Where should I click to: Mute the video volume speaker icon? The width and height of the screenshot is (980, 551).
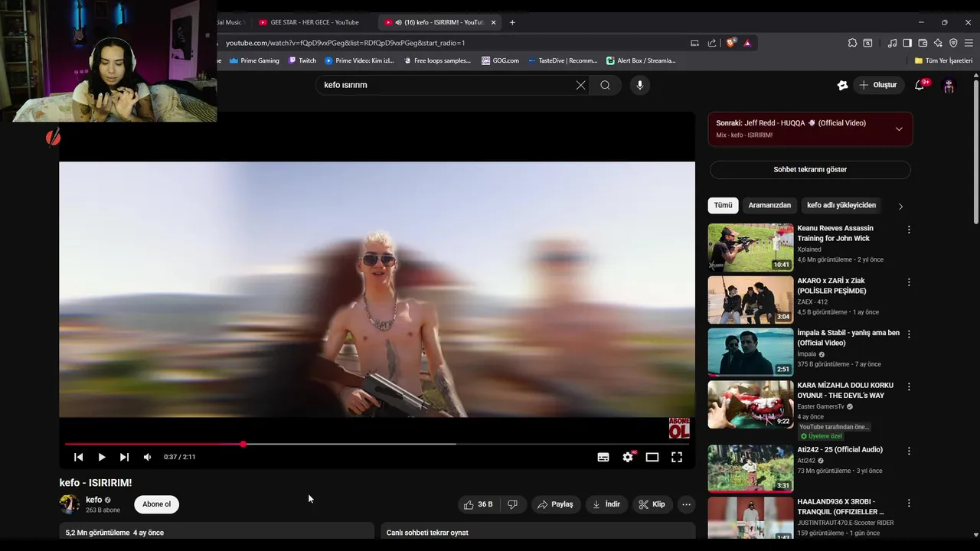pos(147,457)
